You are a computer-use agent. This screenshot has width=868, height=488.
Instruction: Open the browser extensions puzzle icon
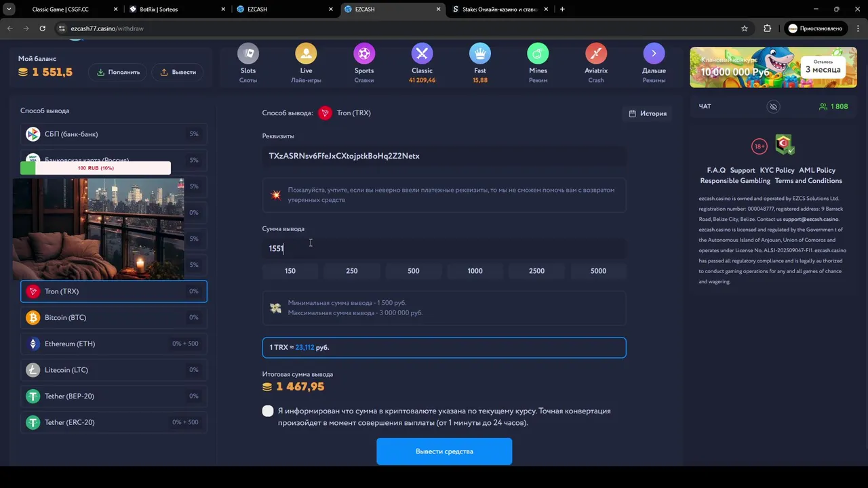tap(768, 28)
